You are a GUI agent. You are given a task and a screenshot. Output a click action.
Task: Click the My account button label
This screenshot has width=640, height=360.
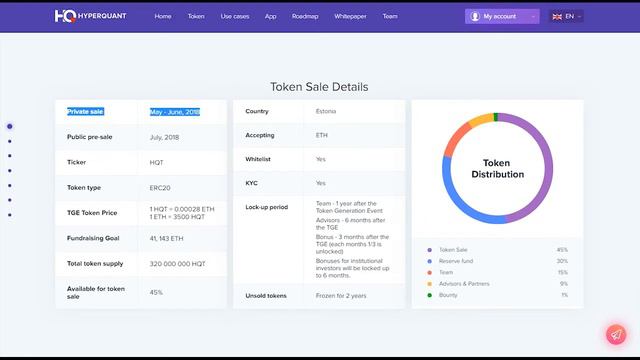(500, 16)
